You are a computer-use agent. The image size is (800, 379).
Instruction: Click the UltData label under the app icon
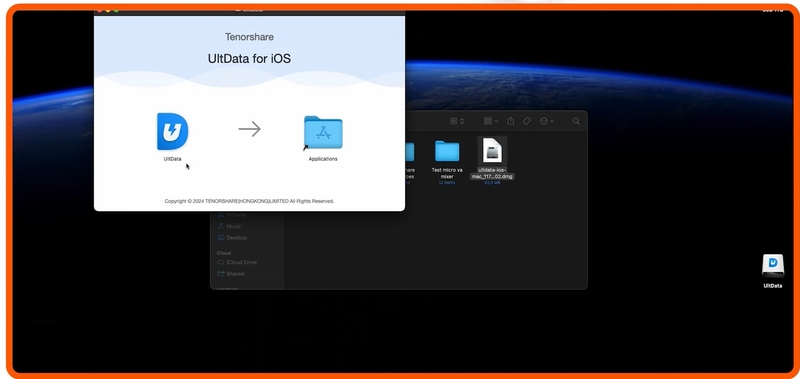[172, 159]
